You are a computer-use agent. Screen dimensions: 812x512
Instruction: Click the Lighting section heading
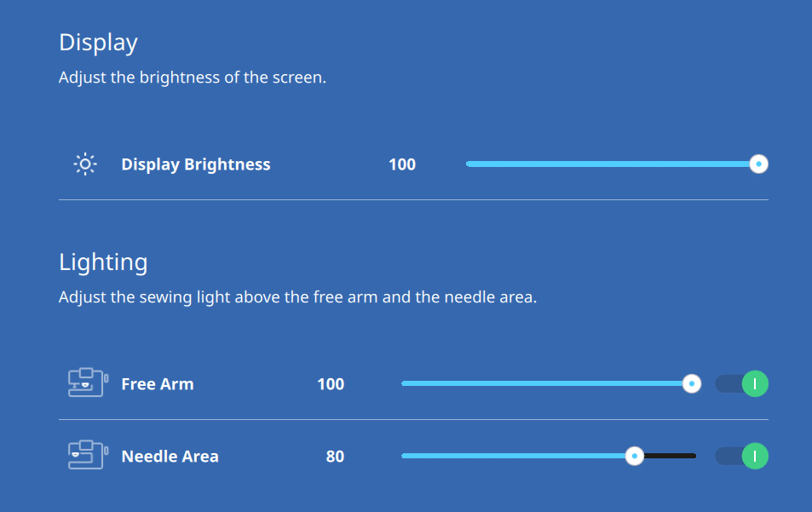click(103, 262)
